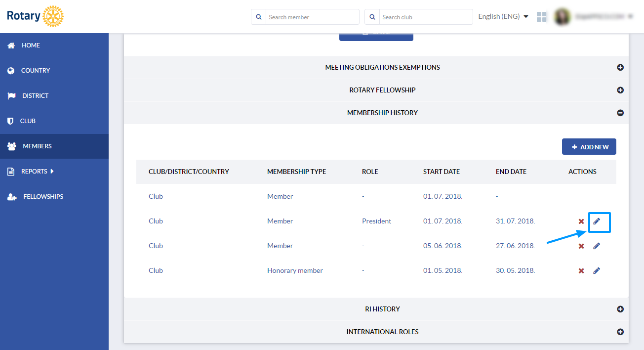Go to HOME in sidebar
Viewport: 644px width, 350px height.
(54, 45)
